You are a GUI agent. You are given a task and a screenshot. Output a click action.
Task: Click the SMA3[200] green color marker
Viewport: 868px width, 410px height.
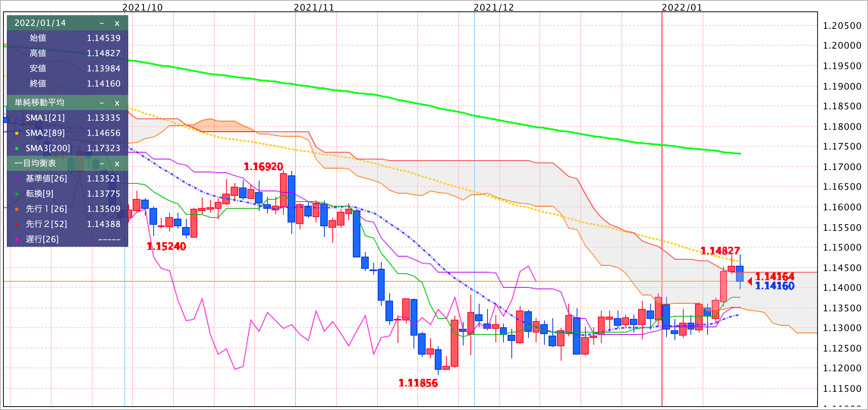click(x=17, y=149)
